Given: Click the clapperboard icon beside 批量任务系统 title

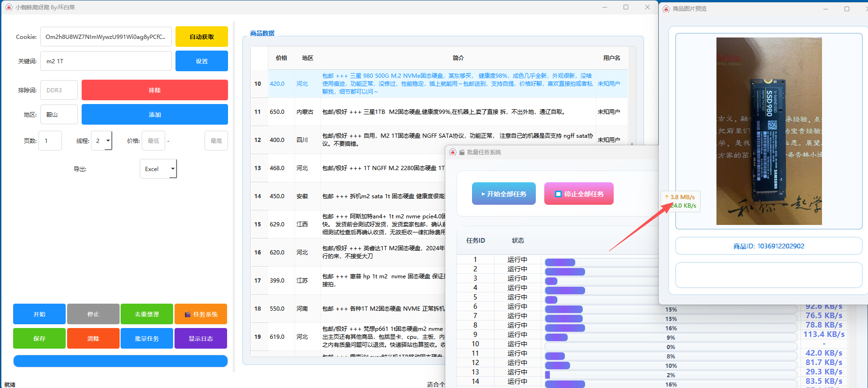Looking at the screenshot, I should 462,152.
